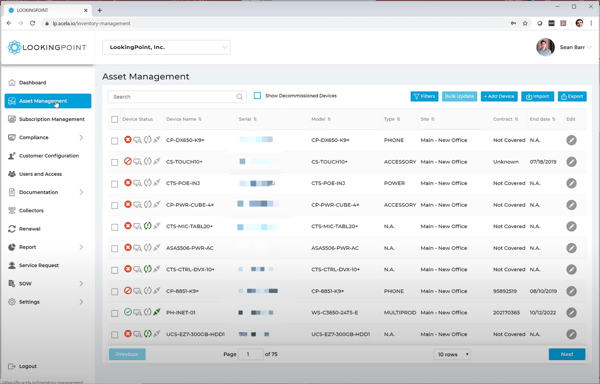Toggle Show Decommissioned Devices checkbox
The height and width of the screenshot is (384, 600).
258,96
